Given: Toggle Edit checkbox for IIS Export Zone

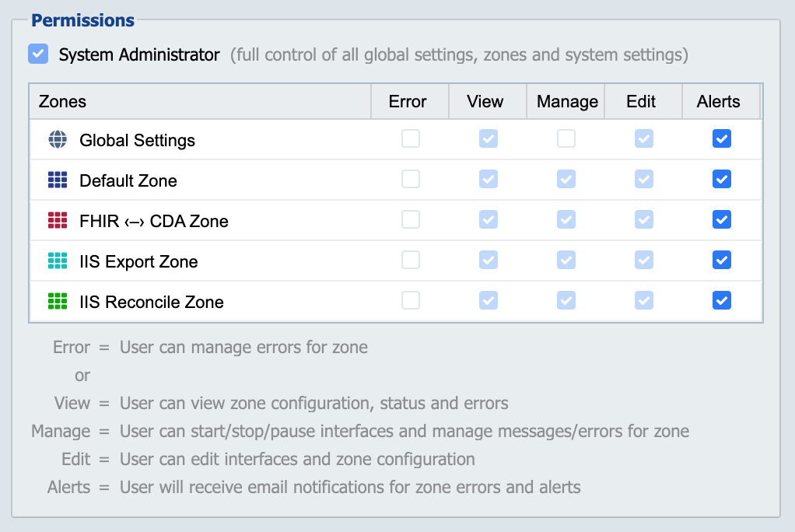Looking at the screenshot, I should coord(644,261).
